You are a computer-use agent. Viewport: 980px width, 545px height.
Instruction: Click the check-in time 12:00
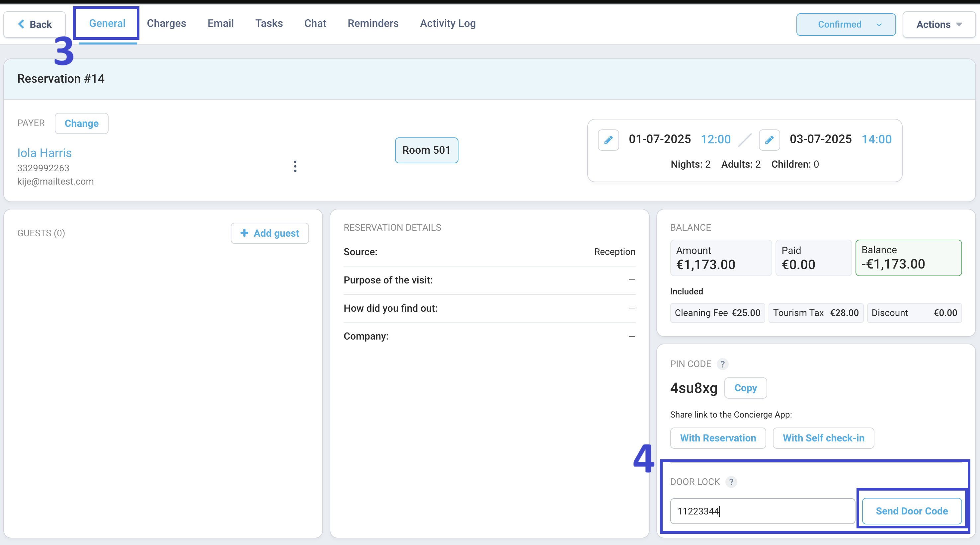click(716, 139)
